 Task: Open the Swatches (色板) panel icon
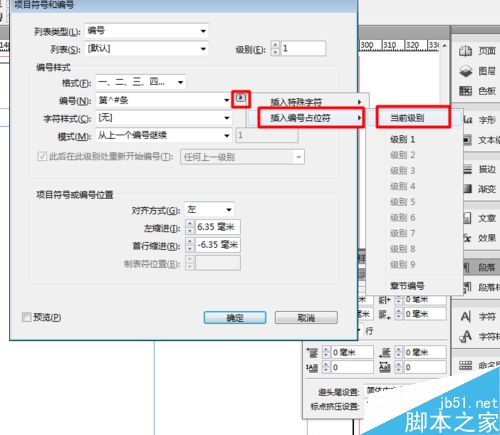(x=465, y=91)
